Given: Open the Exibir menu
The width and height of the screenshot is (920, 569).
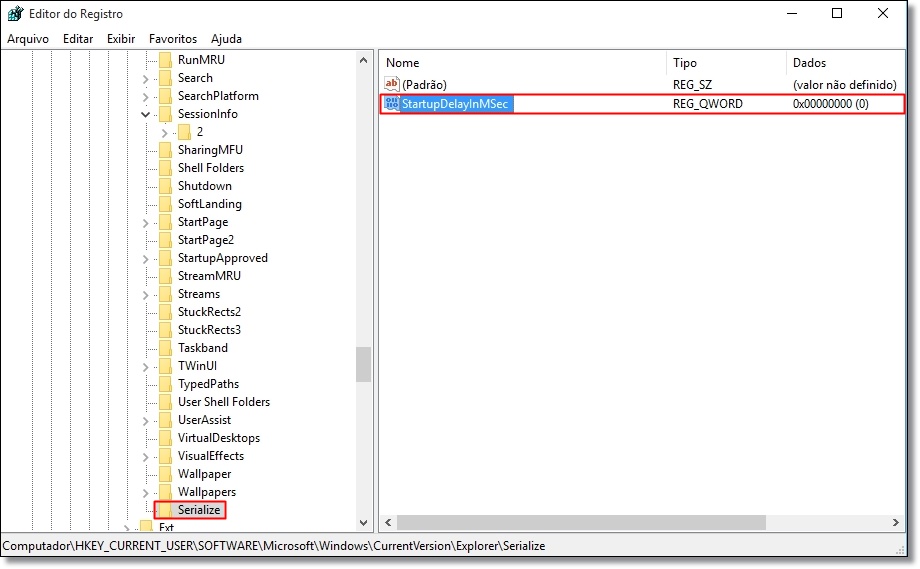Looking at the screenshot, I should click(121, 39).
